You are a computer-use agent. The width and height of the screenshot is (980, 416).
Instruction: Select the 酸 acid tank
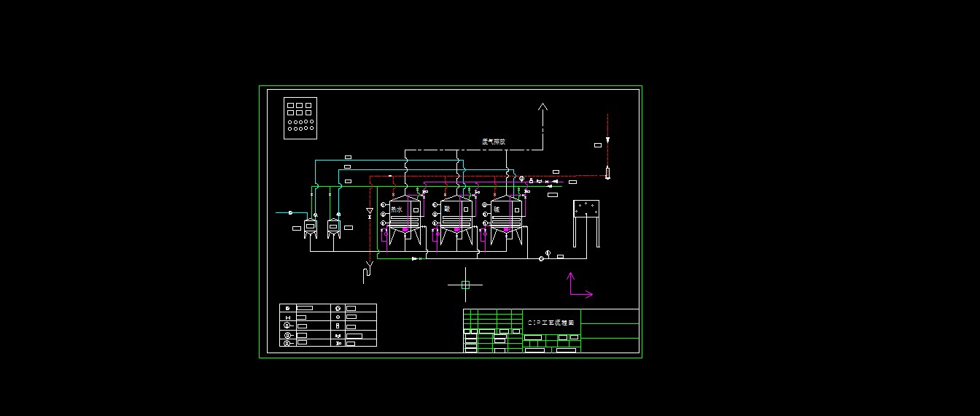(x=456, y=218)
